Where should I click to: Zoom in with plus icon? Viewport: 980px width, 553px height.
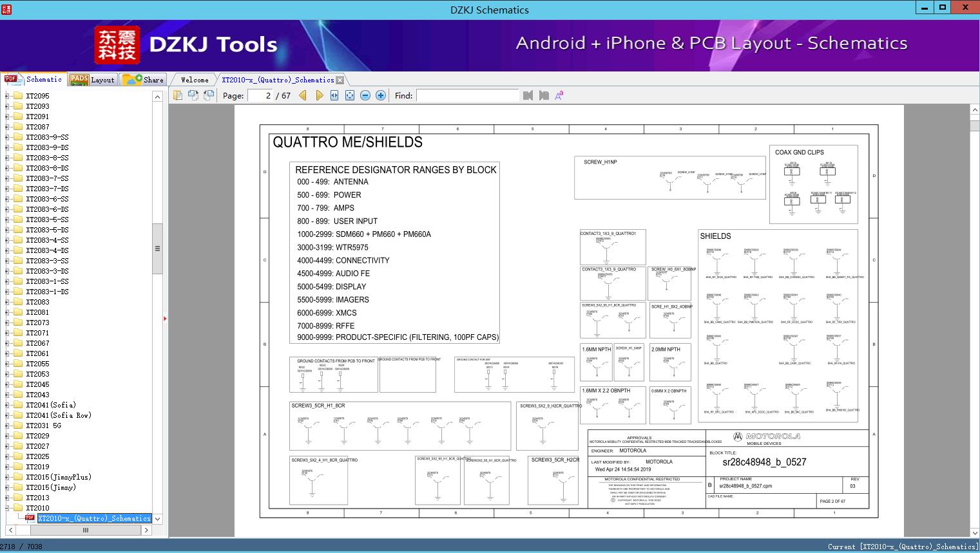[x=381, y=95]
